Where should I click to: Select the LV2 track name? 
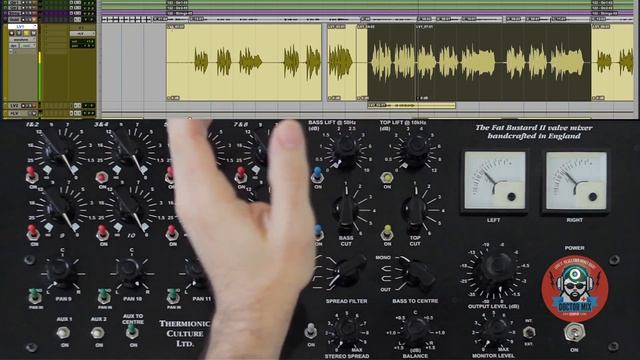click(15, 106)
